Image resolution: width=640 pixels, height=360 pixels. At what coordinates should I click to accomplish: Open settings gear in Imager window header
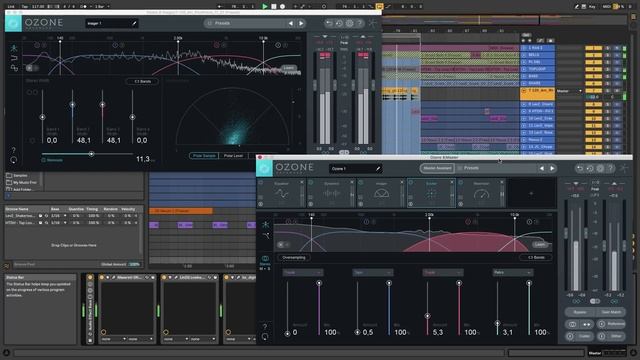tap(349, 23)
